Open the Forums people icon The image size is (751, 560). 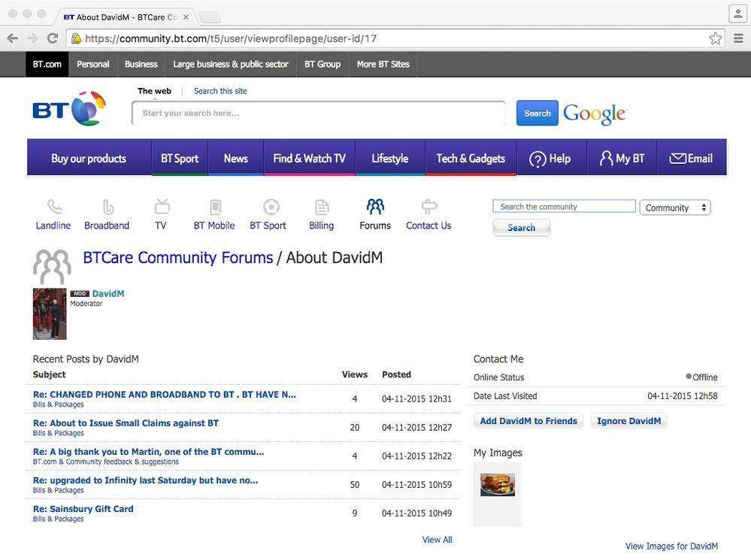pyautogui.click(x=375, y=207)
